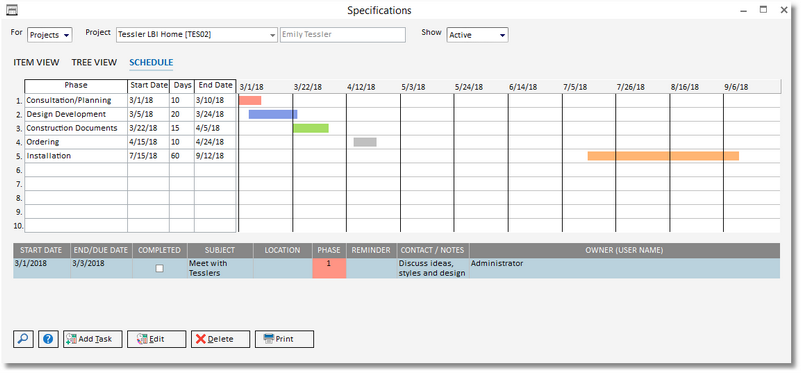Click the CONTACT / NOTES column header
Image resolution: width=801 pixels, height=373 pixels.
click(x=433, y=250)
